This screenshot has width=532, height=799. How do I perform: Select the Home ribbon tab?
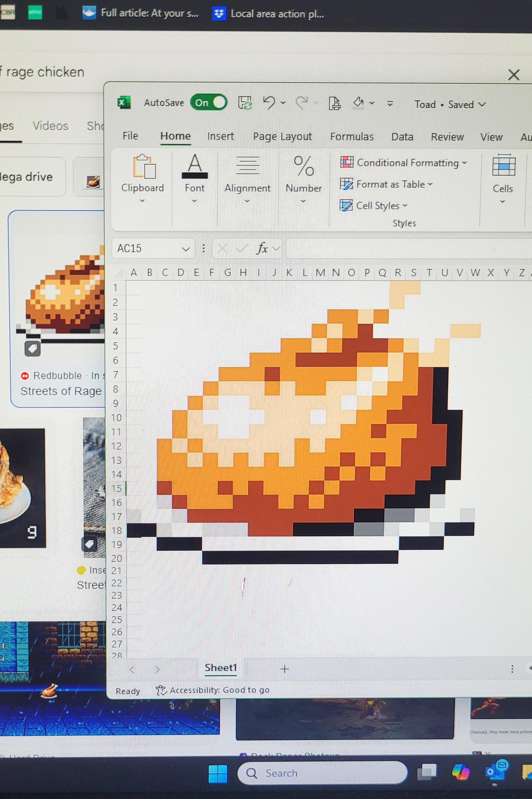[x=175, y=136]
